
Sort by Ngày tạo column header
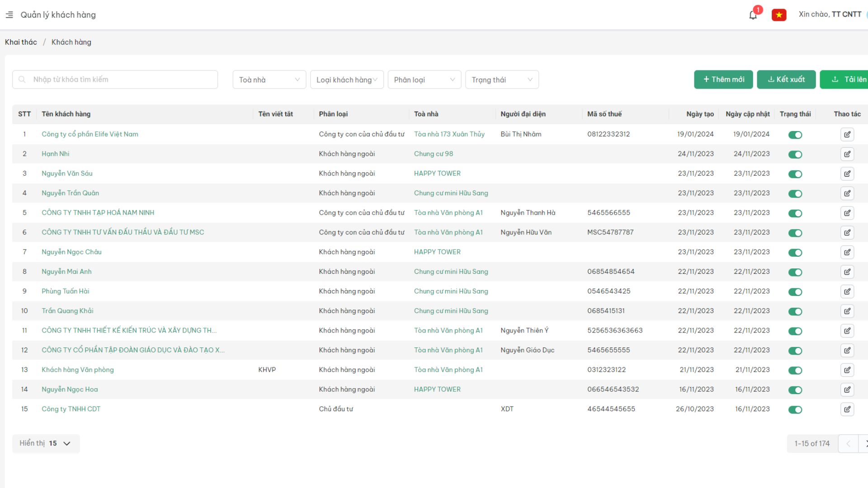700,114
